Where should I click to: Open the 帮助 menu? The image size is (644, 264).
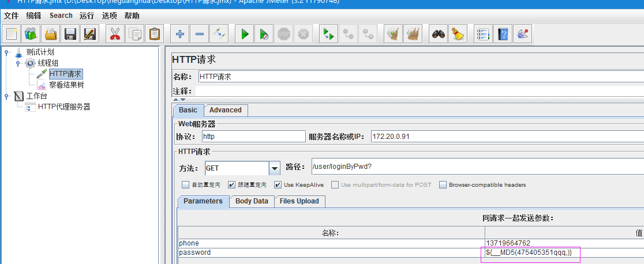coord(132,16)
